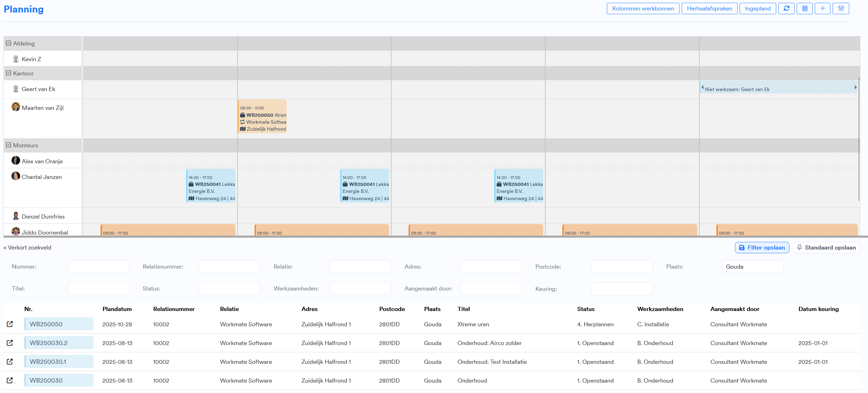This screenshot has height=393, width=868.
Task: Click right arrow on Niet werkzaam bar
Action: (x=855, y=87)
